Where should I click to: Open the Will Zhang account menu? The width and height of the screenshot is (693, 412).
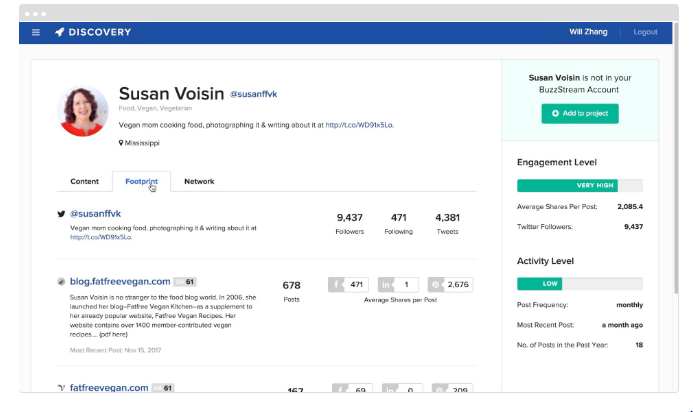point(589,32)
